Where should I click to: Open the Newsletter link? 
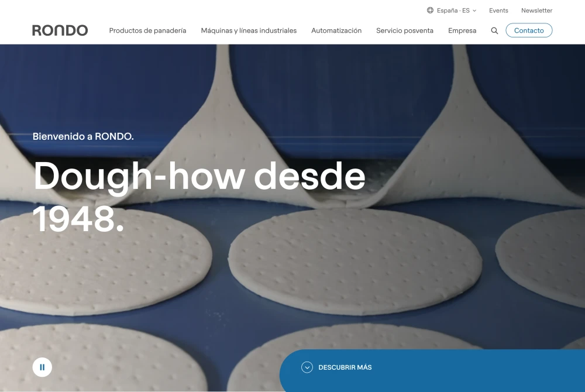[536, 11]
